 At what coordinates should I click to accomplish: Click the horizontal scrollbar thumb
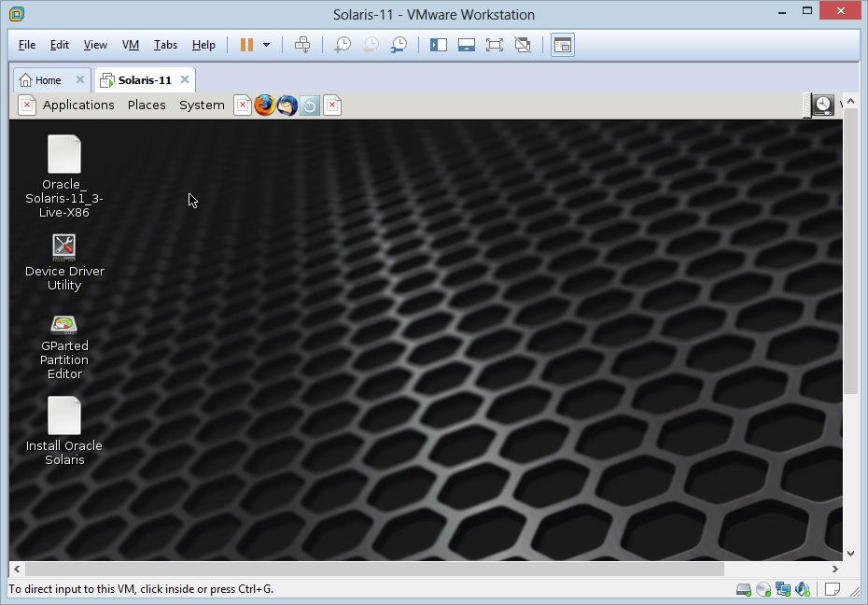374,569
